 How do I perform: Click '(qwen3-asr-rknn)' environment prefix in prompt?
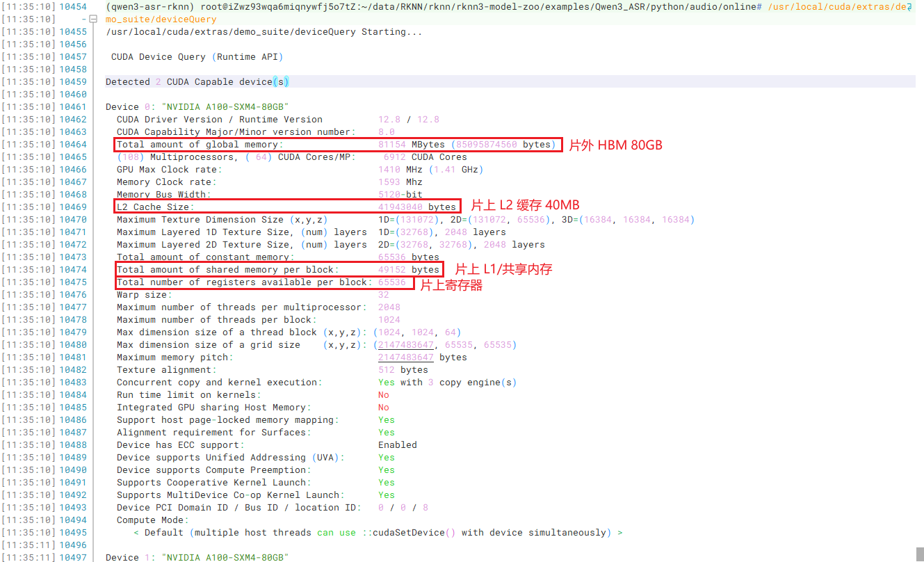click(150, 7)
